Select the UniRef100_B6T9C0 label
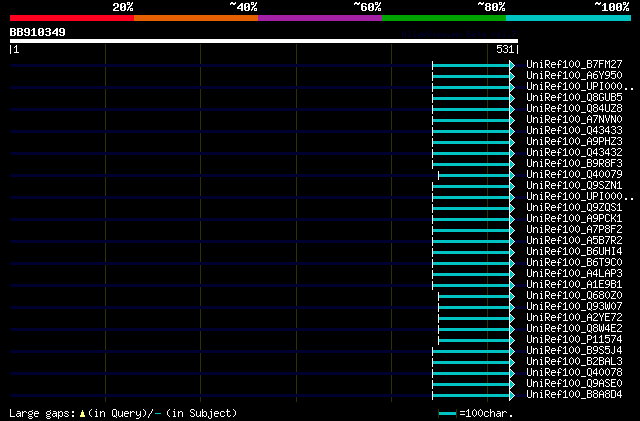The width and height of the screenshot is (640, 421). click(x=574, y=263)
